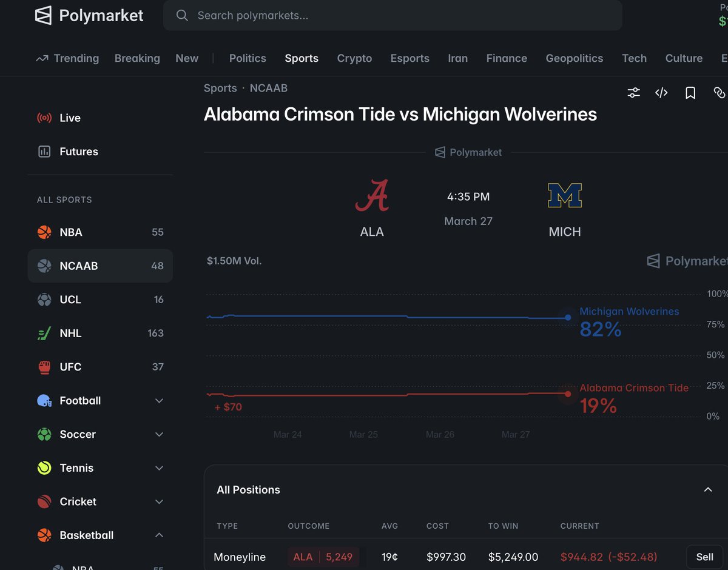Click the Alabama Crimson Tide logo
The height and width of the screenshot is (570, 728).
(x=372, y=196)
